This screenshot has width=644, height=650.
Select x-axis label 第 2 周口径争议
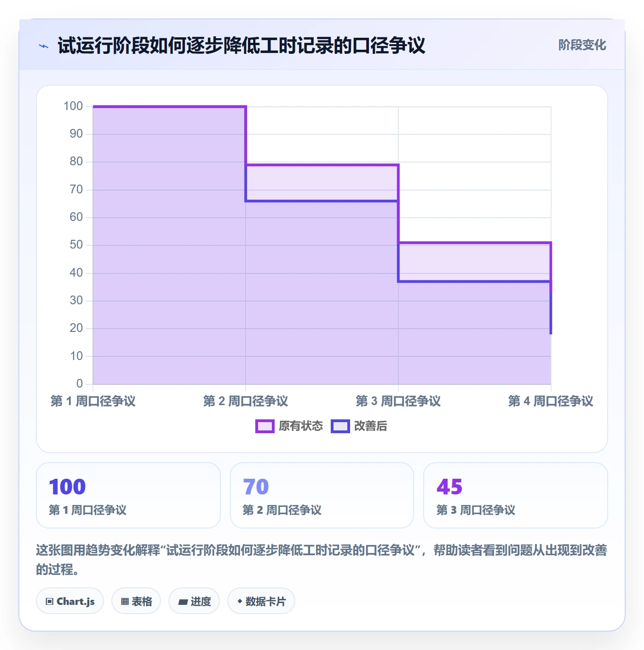coord(246,401)
